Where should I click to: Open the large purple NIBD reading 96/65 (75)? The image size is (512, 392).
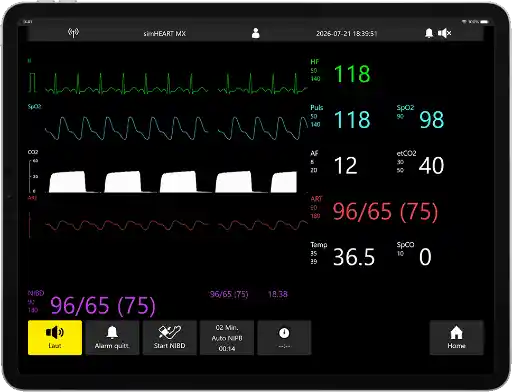tap(103, 306)
